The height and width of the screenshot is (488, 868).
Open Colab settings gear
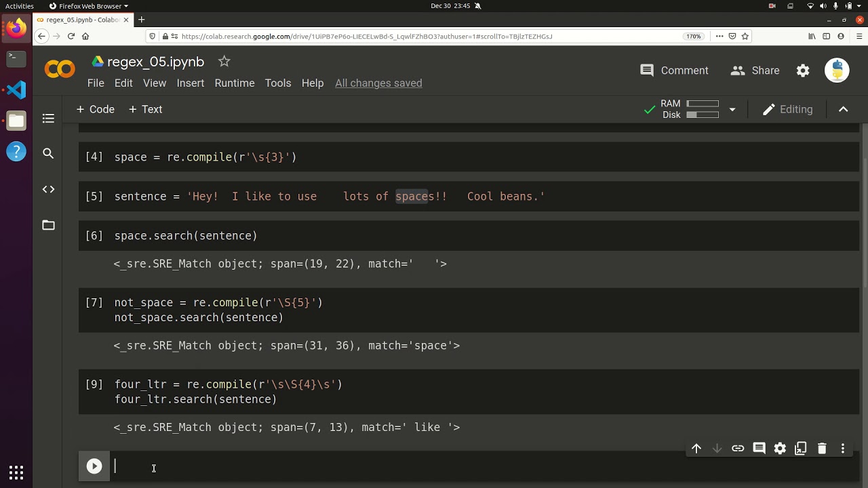803,70
